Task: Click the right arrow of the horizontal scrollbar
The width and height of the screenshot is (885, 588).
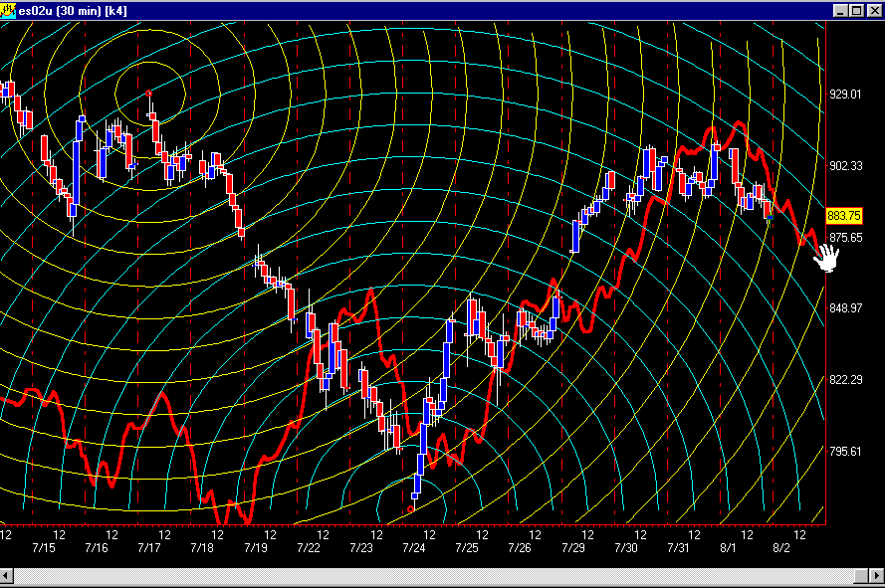Action: [x=877, y=576]
